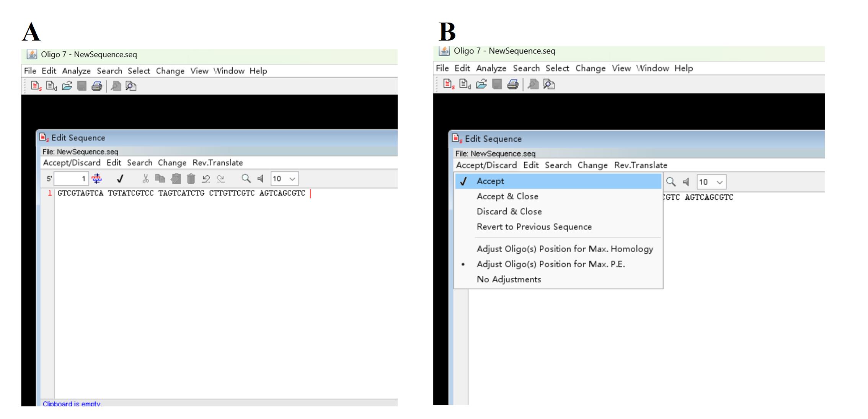Click Revert to Previous Sequence
868x419 pixels.
click(534, 227)
